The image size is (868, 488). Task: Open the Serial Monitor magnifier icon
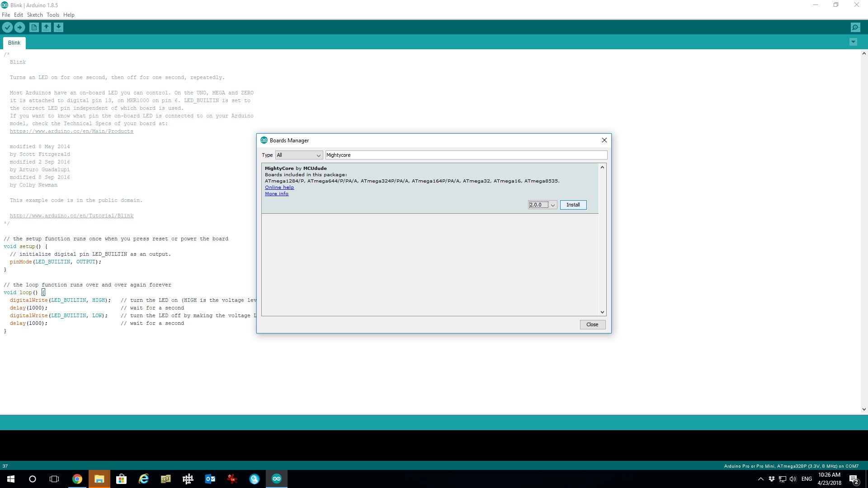[x=855, y=28]
